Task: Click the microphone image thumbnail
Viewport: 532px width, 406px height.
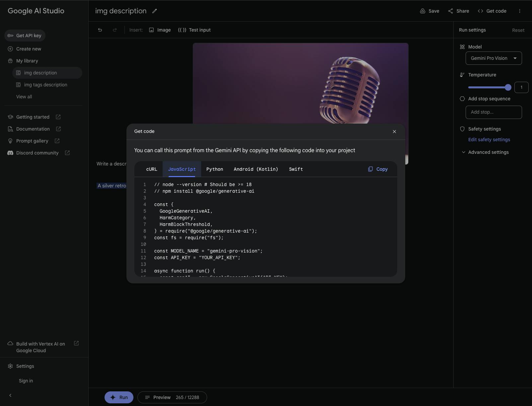Action: [x=300, y=83]
